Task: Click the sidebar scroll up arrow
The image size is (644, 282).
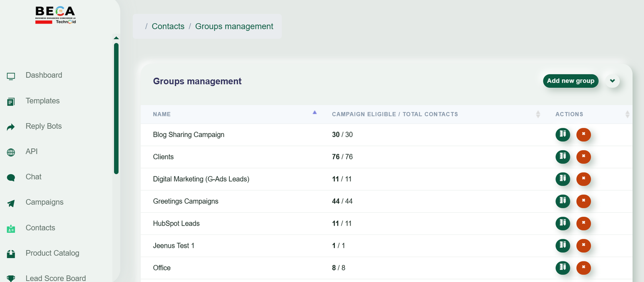Action: [x=116, y=38]
